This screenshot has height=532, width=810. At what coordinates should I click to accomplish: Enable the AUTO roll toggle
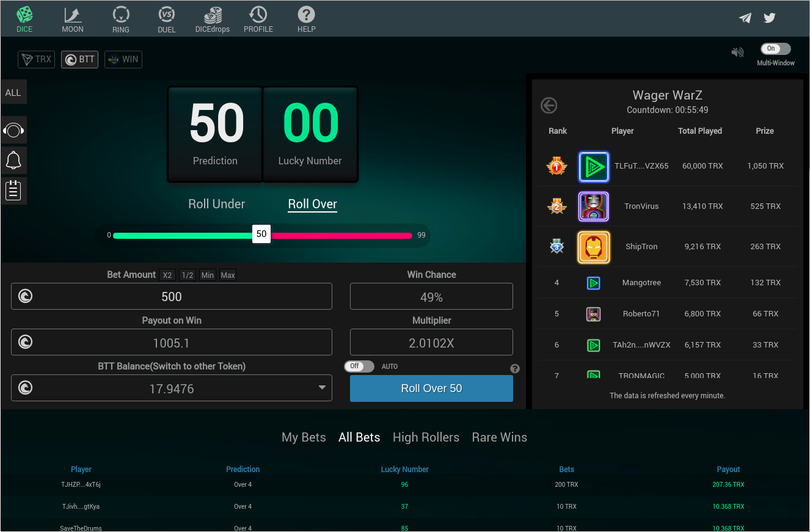pos(359,366)
